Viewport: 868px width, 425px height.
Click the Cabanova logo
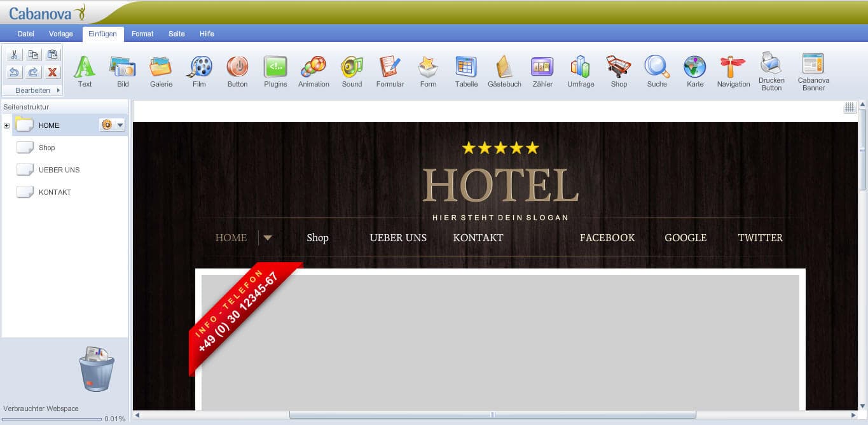tap(47, 13)
